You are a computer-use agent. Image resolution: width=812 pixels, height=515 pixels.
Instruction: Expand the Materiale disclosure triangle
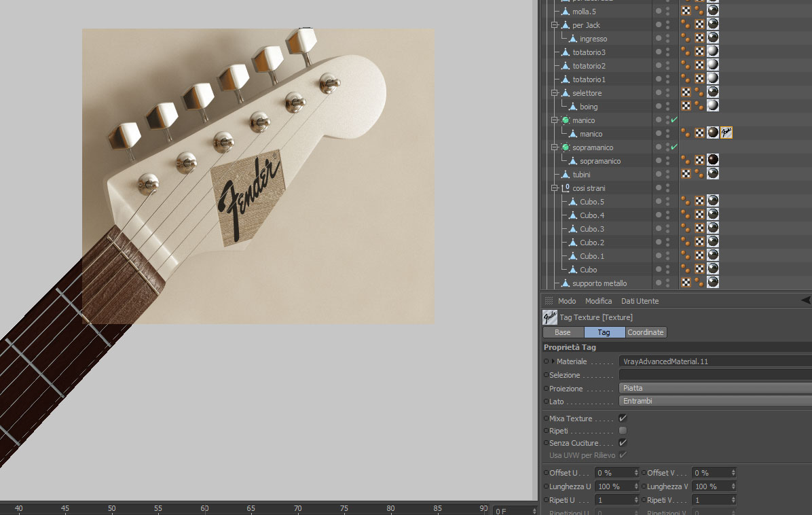(553, 361)
